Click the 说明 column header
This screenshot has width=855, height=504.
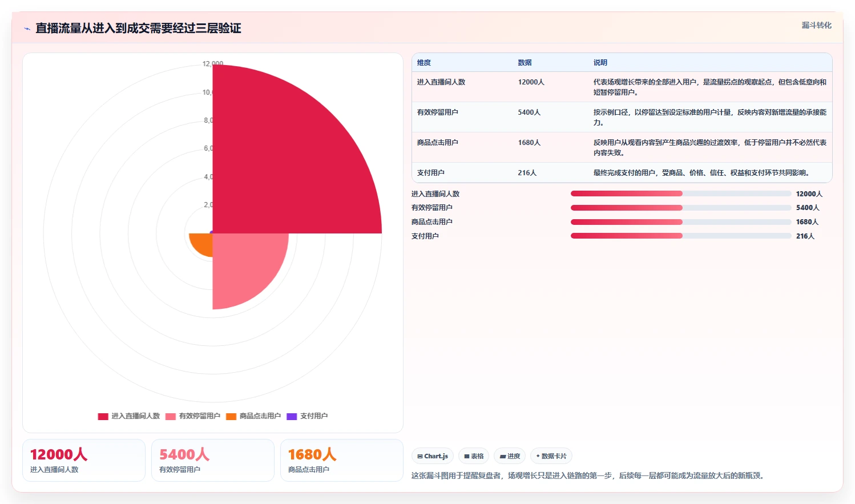point(600,63)
